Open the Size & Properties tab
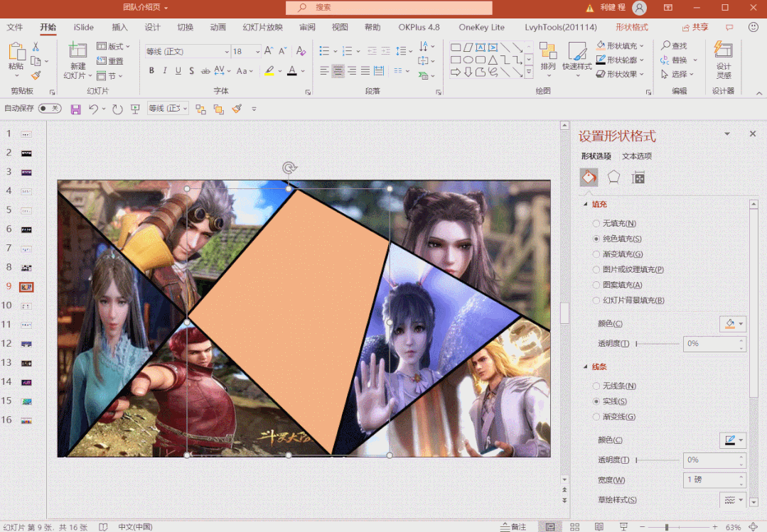The height and width of the screenshot is (532, 767). [x=638, y=178]
